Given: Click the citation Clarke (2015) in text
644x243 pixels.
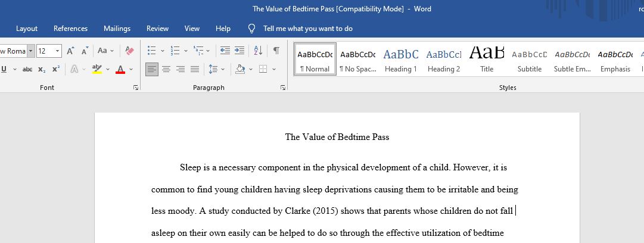Looking at the screenshot, I should point(311,211).
